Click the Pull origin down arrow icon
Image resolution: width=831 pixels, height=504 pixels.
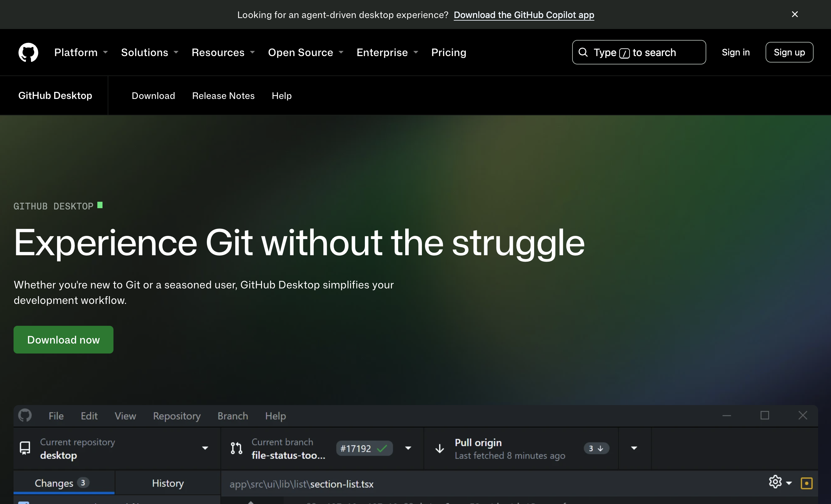point(439,448)
